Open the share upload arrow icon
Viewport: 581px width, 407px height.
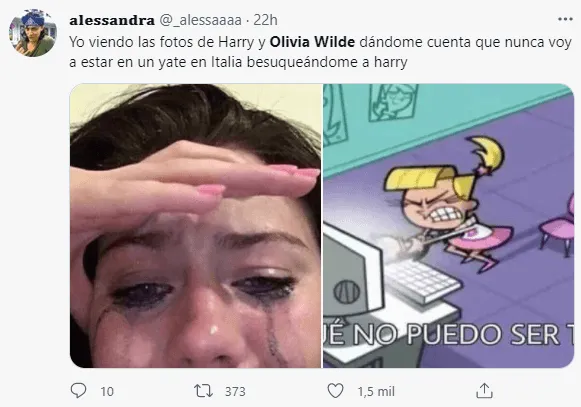(484, 391)
